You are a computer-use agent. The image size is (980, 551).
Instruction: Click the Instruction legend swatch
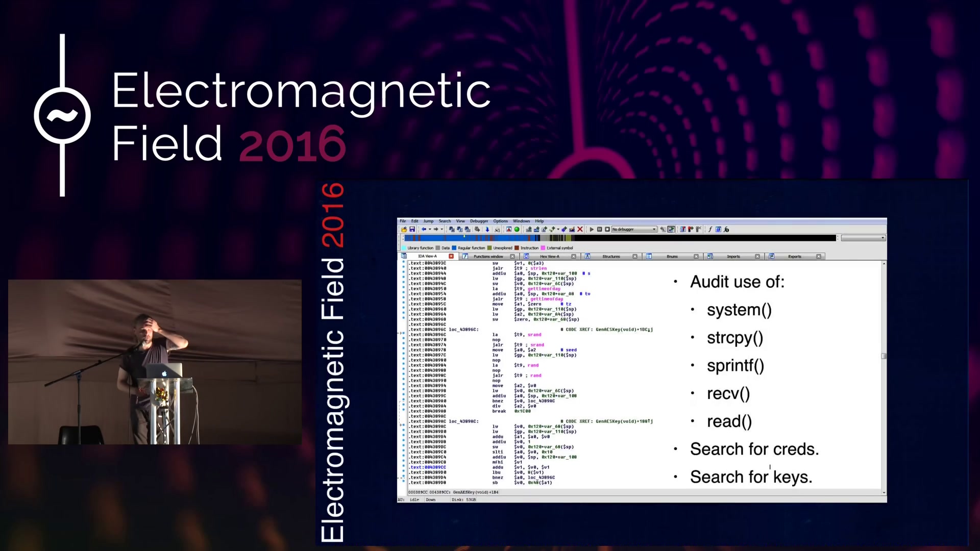(x=517, y=248)
